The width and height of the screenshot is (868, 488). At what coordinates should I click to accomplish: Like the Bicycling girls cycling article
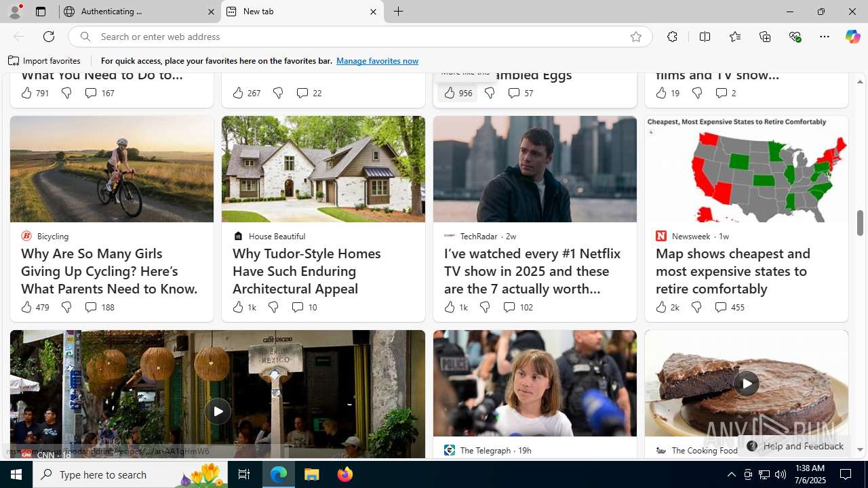[x=35, y=307]
